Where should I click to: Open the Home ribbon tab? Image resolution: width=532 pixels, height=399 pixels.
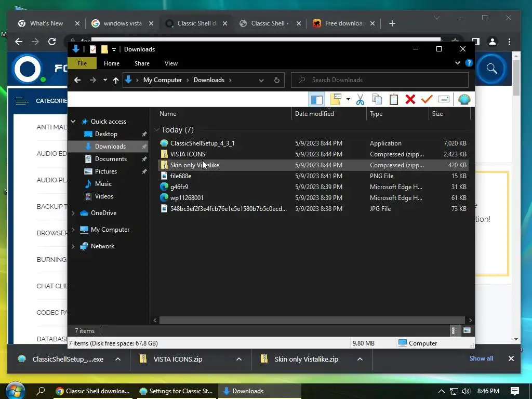(x=112, y=63)
